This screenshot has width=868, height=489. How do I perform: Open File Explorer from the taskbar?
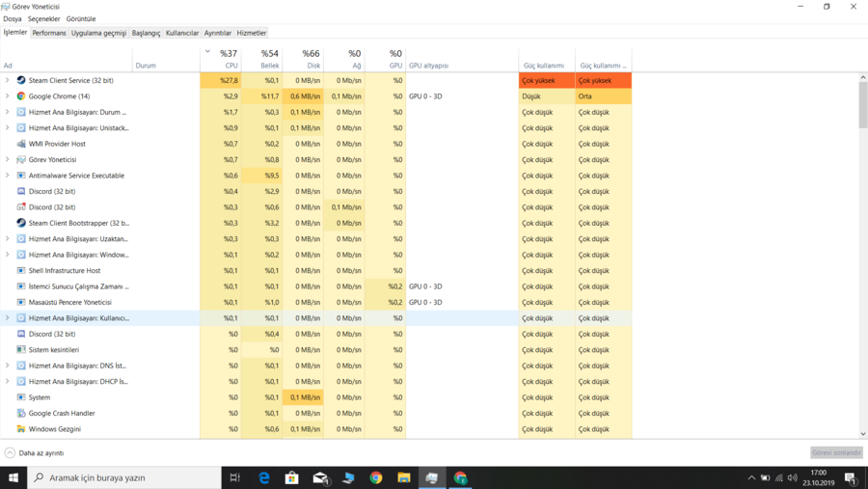(403, 477)
